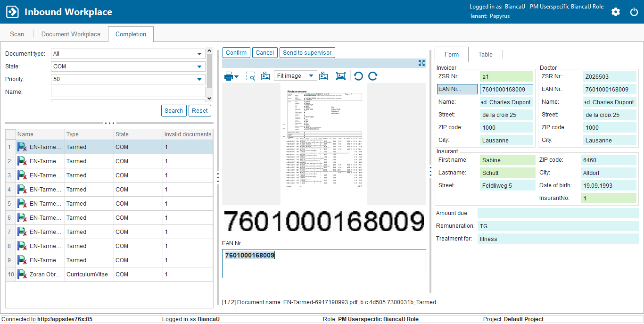Click the Inbound Workplace logo icon
644x324 pixels.
pyautogui.click(x=12, y=12)
